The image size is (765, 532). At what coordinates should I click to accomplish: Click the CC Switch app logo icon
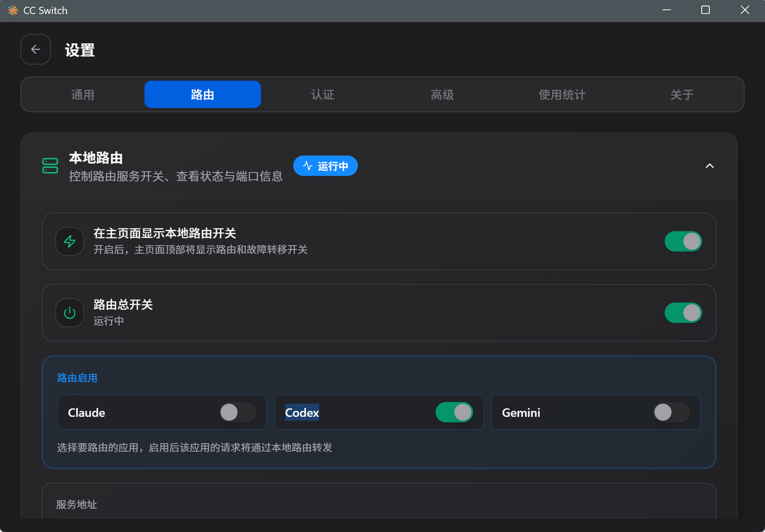tap(12, 11)
